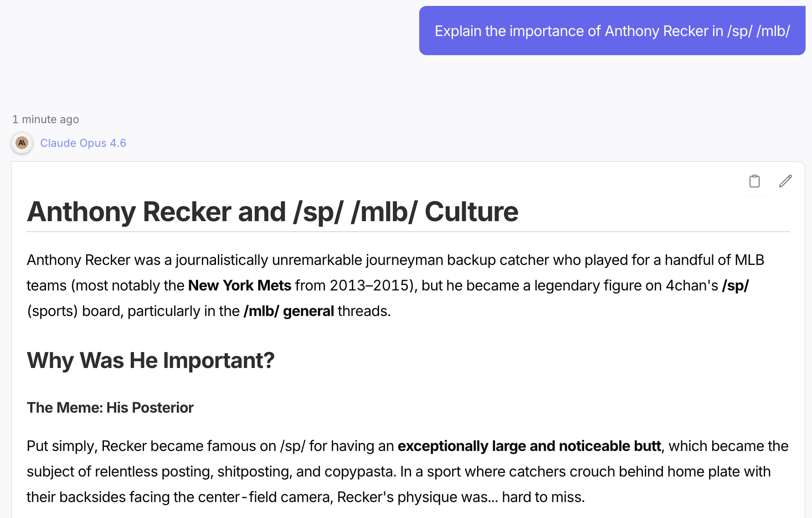
Task: Click the bold '/sp/' text after 4chan's
Action: [735, 285]
